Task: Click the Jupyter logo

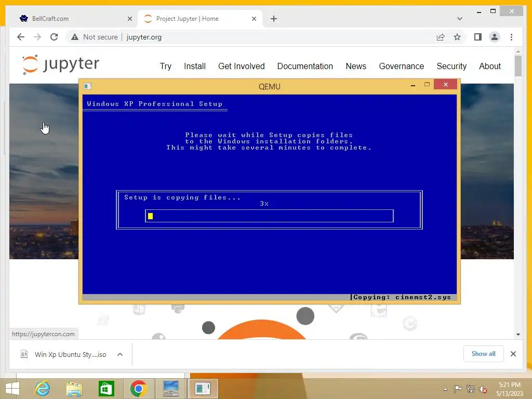Action: pos(60,64)
